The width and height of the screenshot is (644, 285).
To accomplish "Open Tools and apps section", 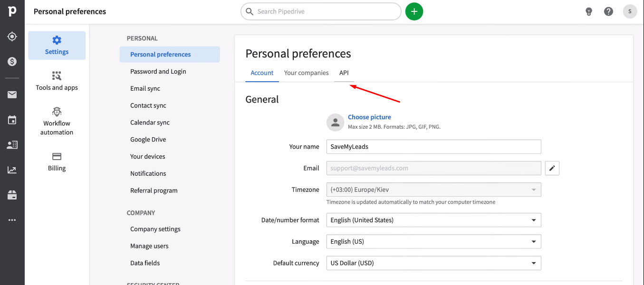I will coord(57,81).
